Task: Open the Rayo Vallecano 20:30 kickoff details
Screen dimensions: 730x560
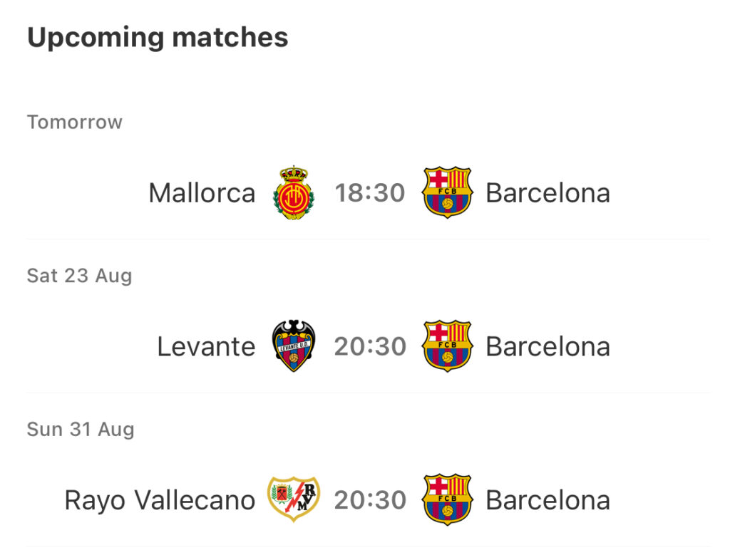Action: click(370, 500)
